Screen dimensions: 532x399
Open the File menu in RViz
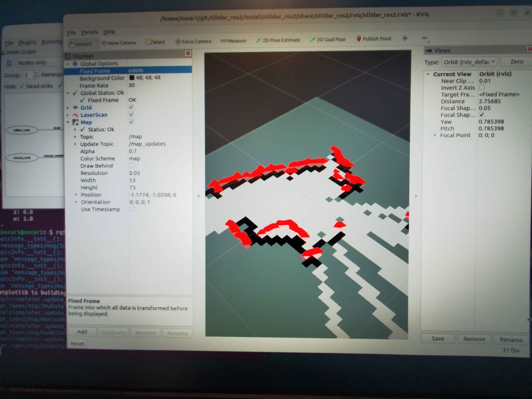tap(71, 32)
